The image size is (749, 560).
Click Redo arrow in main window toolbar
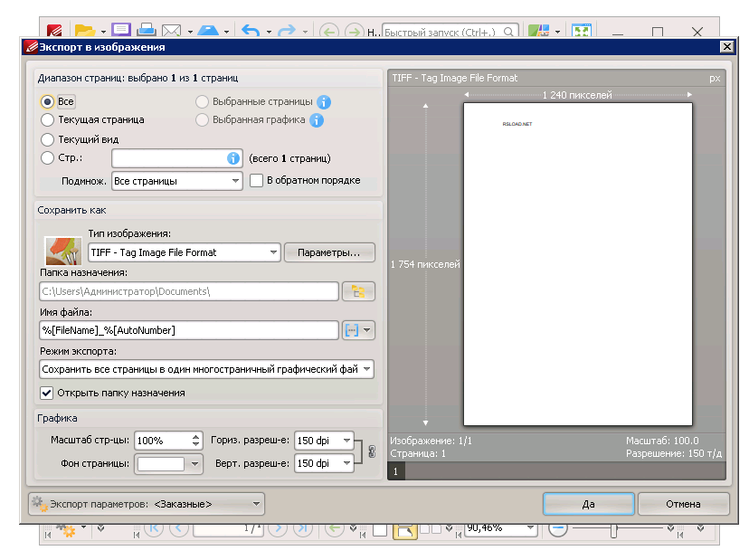(287, 31)
